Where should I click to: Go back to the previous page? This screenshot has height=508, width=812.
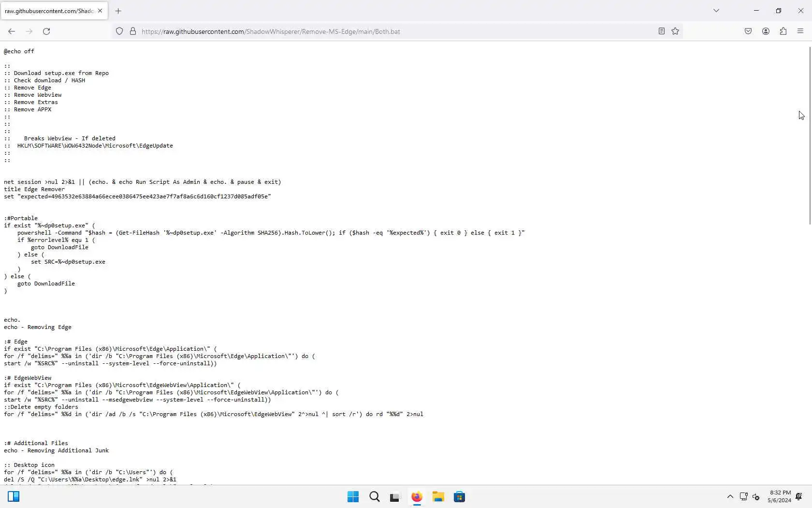[12, 31]
